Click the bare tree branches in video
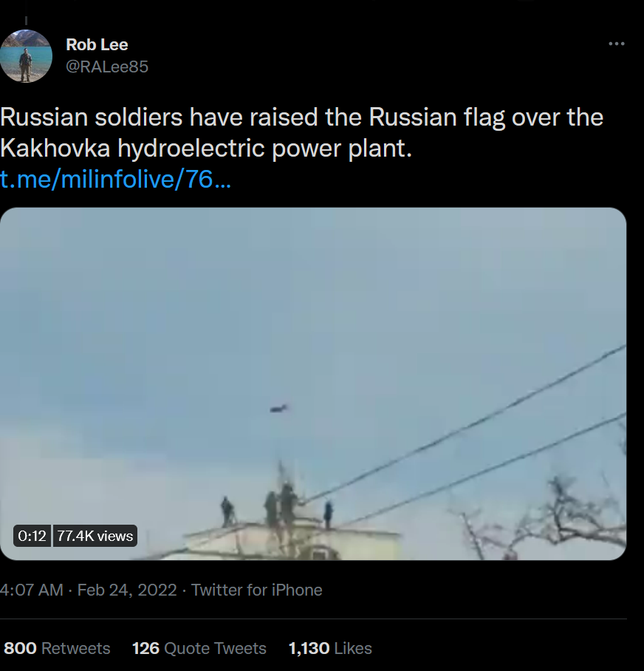The width and height of the screenshot is (644, 671). click(561, 517)
